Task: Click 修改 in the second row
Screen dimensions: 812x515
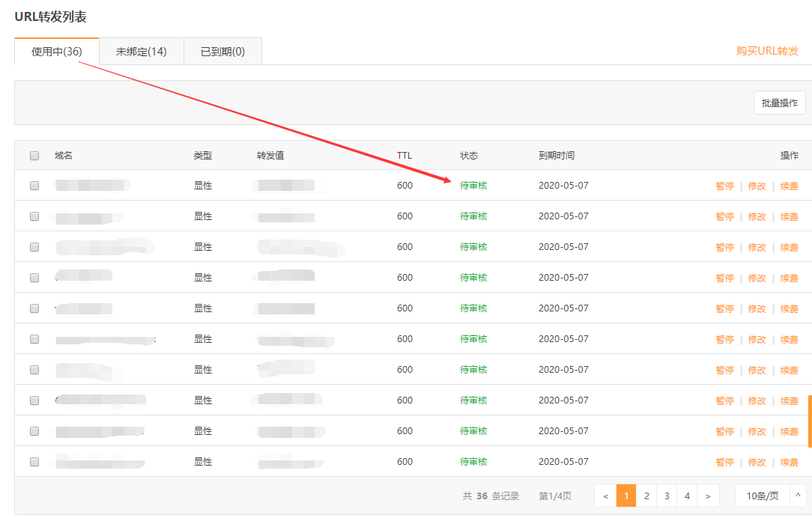Action: [x=757, y=217]
